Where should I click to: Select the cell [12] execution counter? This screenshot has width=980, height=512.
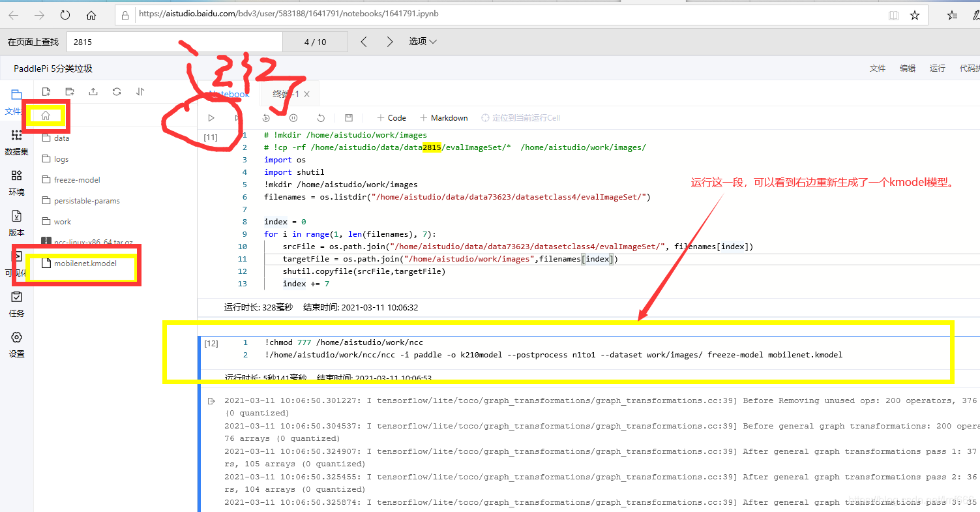click(x=211, y=343)
